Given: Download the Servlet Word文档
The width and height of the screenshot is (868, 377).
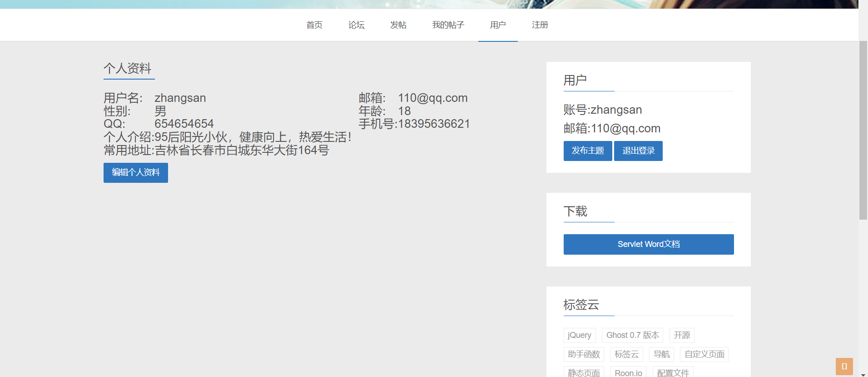Looking at the screenshot, I should point(649,244).
